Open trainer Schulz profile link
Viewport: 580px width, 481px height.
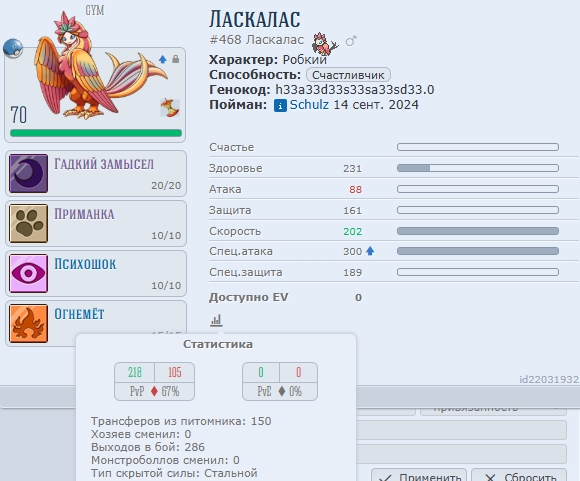coord(309,105)
